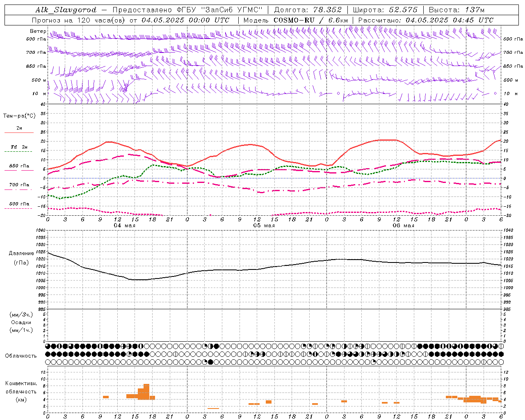Click the '04 мая' date label
This screenshot has height=420, width=525.
(125, 226)
